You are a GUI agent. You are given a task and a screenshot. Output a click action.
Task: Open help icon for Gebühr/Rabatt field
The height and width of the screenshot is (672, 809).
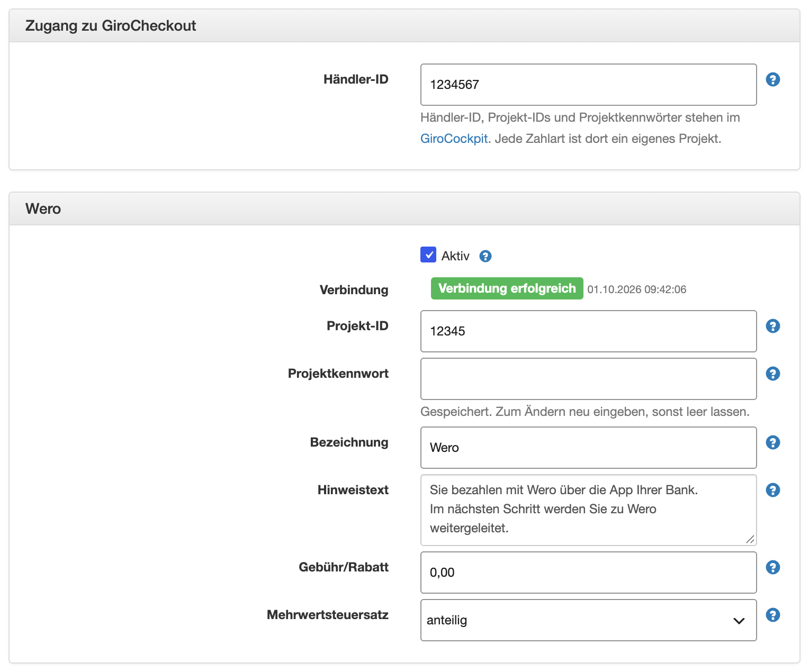[772, 567]
